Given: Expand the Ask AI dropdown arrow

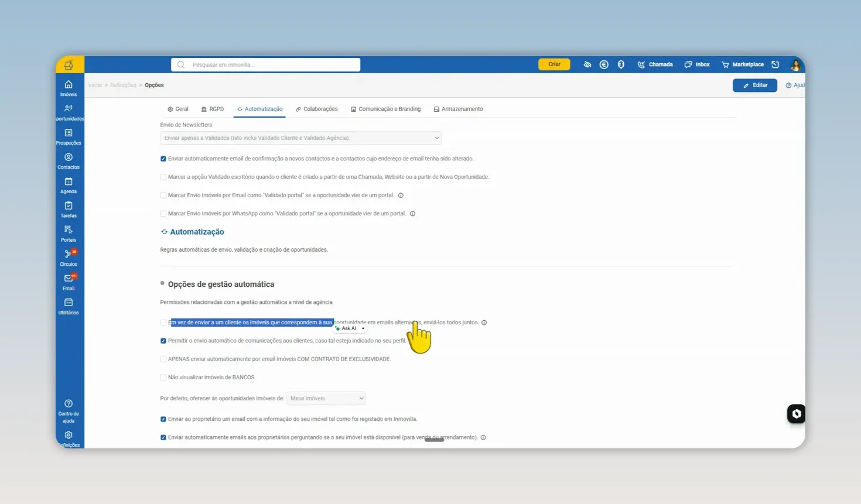Looking at the screenshot, I should tap(363, 328).
